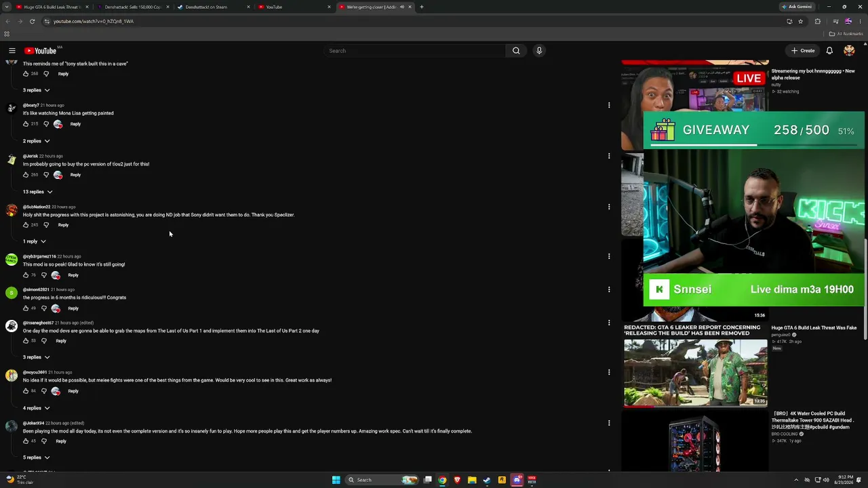This screenshot has width=868, height=488.
Task: Expand the 13 replies under @Jorisk's comment
Action: pyautogui.click(x=38, y=192)
